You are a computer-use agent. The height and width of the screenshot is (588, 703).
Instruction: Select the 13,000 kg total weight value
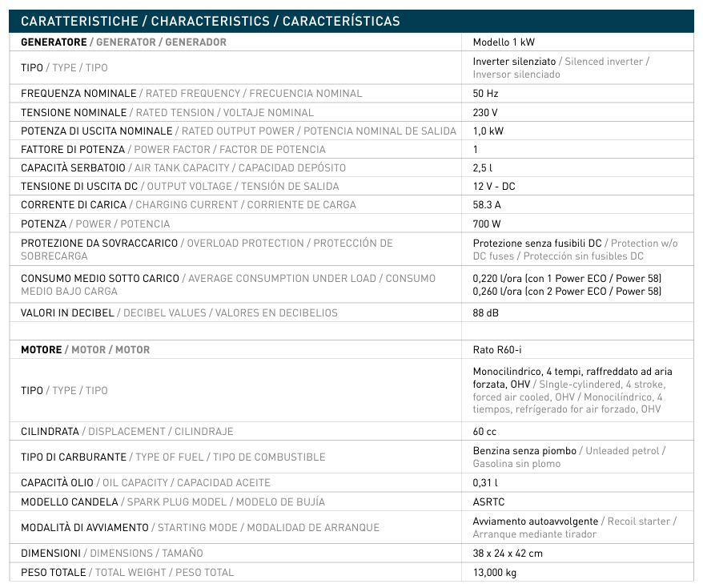[495, 572]
